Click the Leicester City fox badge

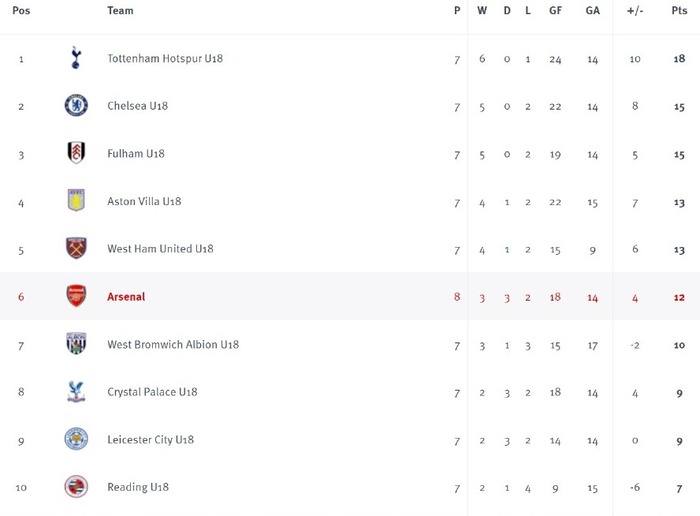(76, 439)
